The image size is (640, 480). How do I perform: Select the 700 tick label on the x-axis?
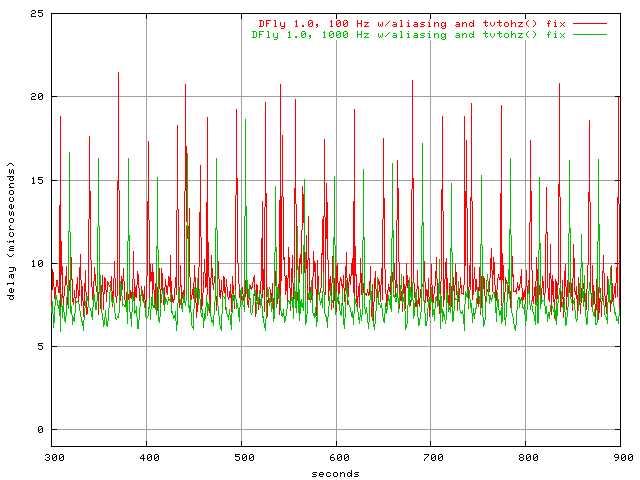pyautogui.click(x=430, y=457)
